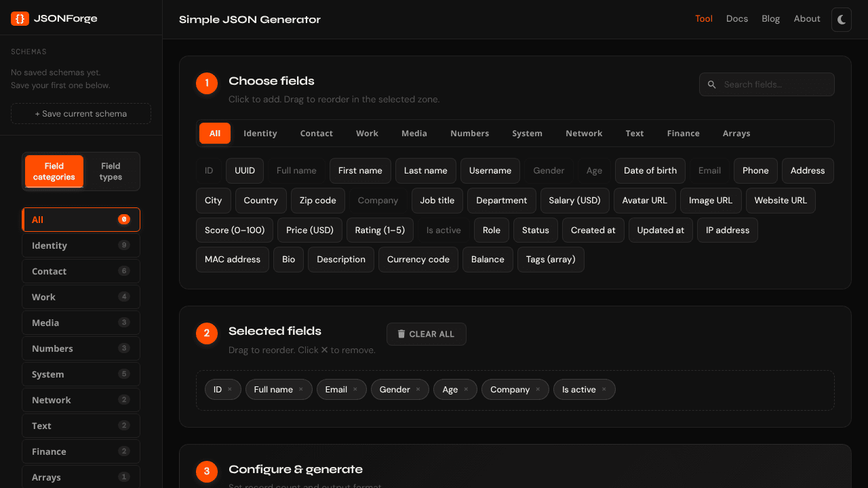Image resolution: width=868 pixels, height=488 pixels.
Task: Choose Work category in sidebar
Action: coord(81,297)
